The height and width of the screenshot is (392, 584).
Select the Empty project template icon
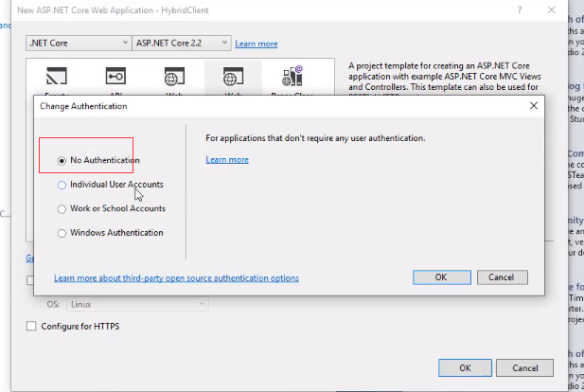point(57,77)
